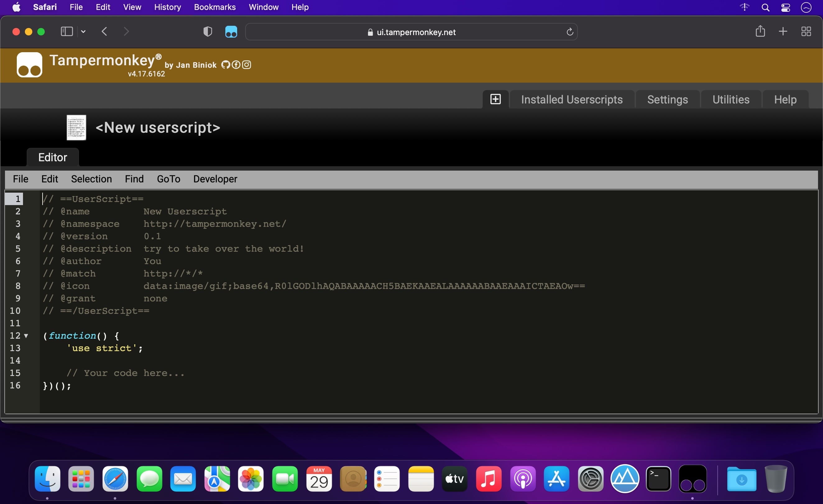Click the Utilities section icon

point(731,99)
